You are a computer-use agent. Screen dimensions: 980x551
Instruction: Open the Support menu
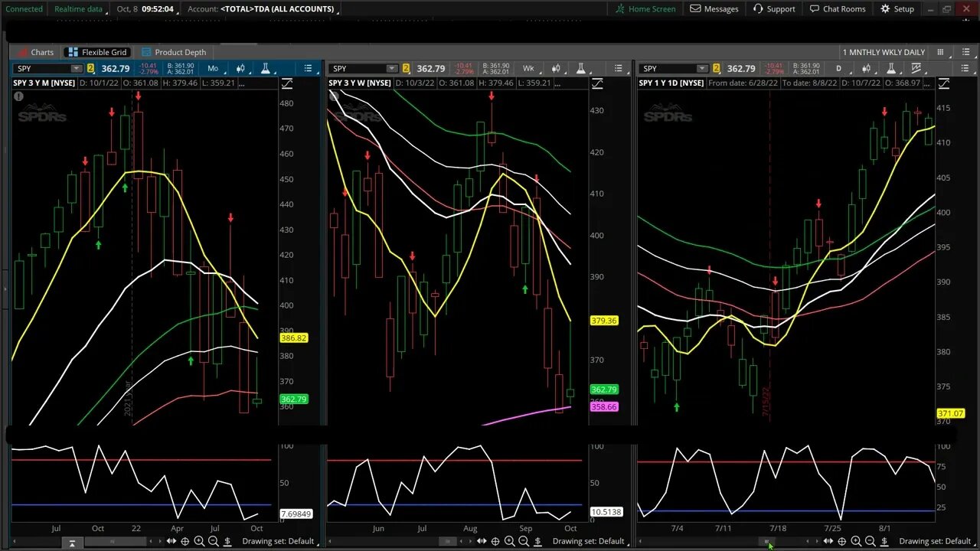[x=774, y=9]
